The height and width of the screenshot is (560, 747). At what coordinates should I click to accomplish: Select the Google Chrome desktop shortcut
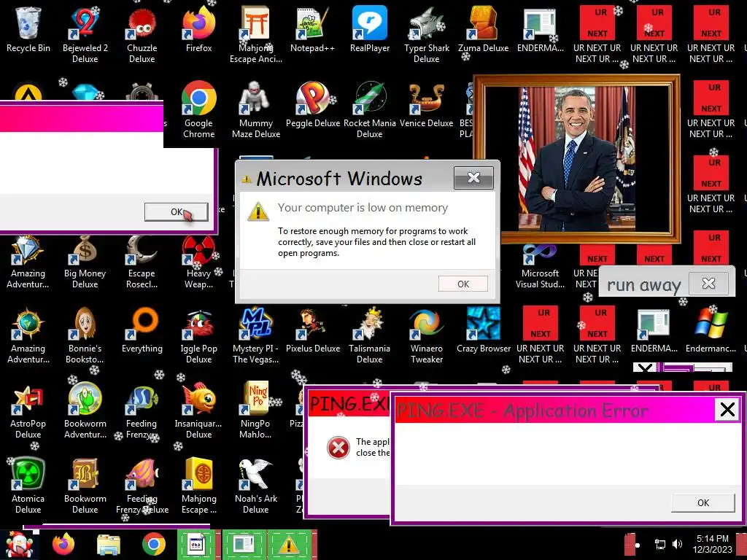198,110
